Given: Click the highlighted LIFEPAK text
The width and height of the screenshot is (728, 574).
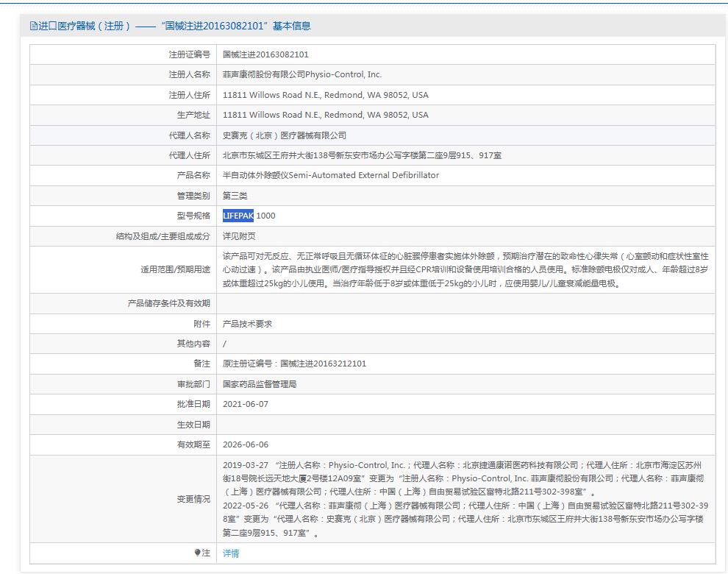Looking at the screenshot, I should coord(238,216).
